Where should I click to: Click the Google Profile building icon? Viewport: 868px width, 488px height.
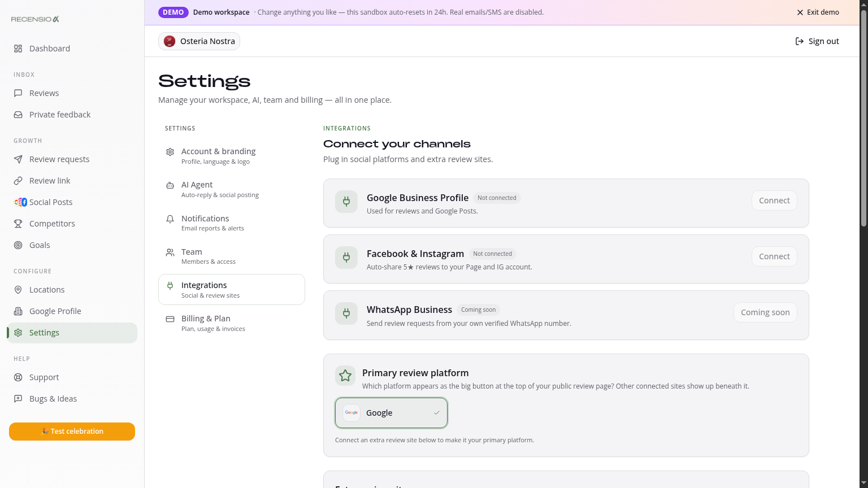[18, 311]
